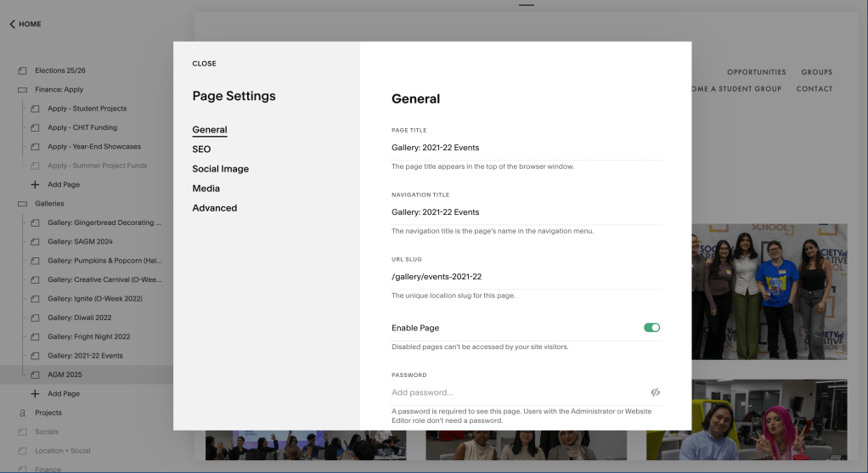This screenshot has width=868, height=473.
Task: Show password using the eye icon
Action: tap(655, 392)
